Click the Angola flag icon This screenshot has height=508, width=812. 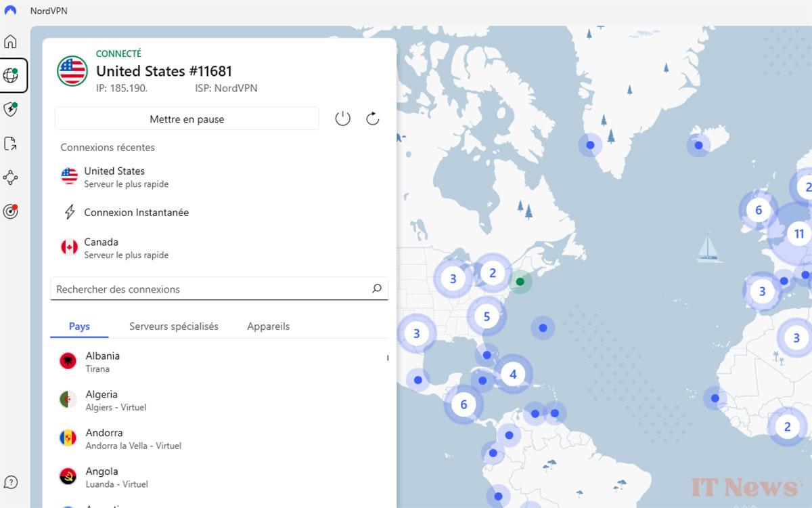(68, 476)
